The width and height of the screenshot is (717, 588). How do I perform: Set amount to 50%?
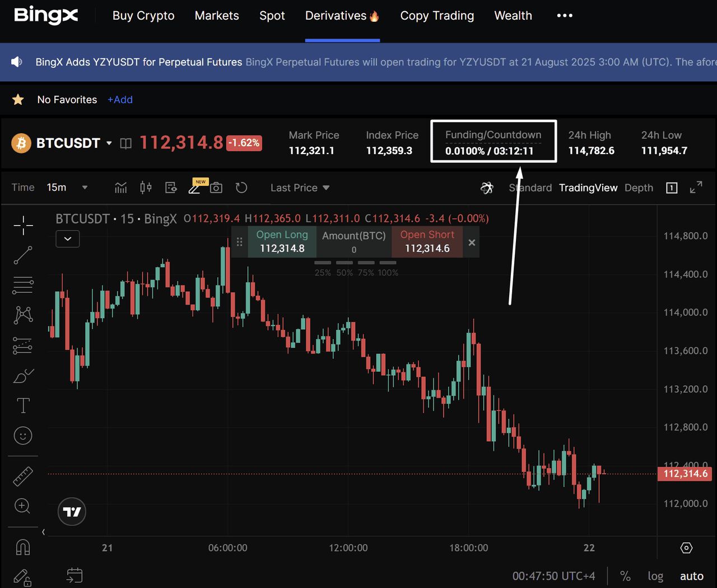(x=344, y=269)
